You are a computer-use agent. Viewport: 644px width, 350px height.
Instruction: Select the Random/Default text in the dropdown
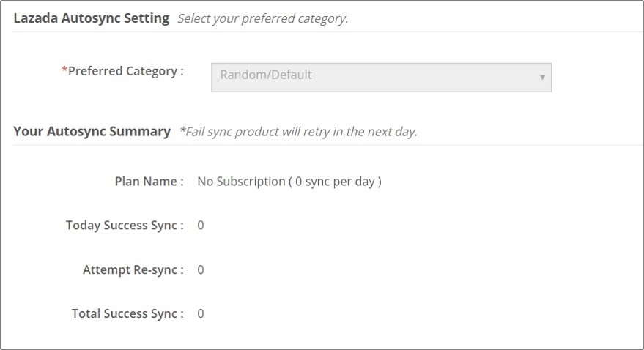266,75
